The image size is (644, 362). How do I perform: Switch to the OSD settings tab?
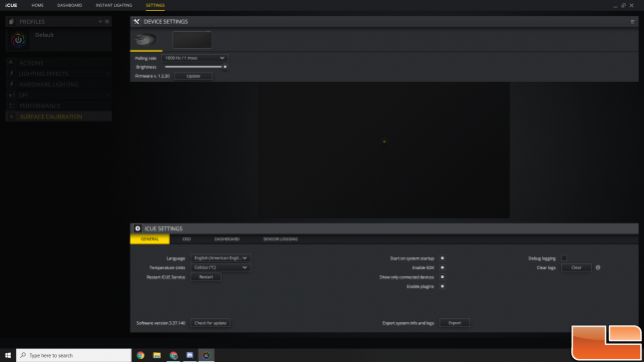(187, 239)
